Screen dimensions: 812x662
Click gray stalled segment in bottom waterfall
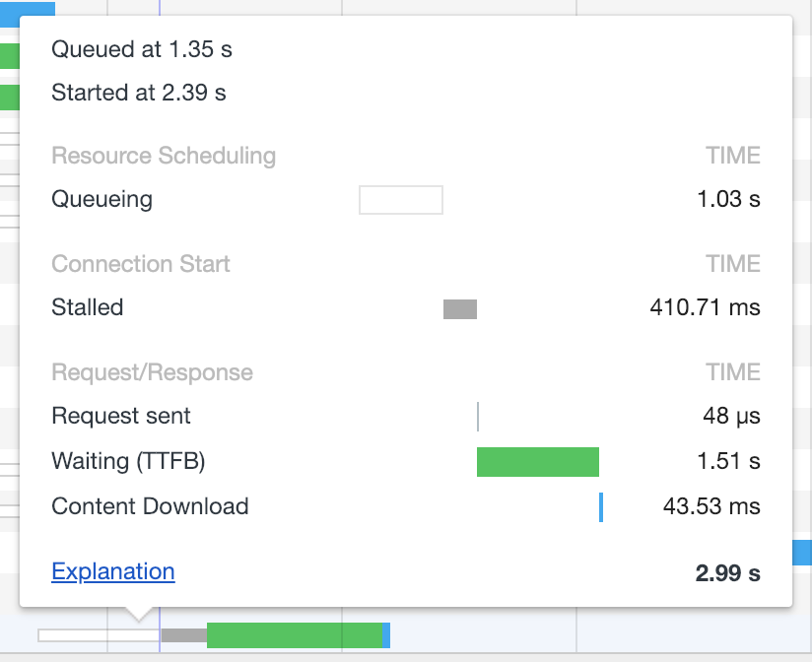(x=184, y=635)
